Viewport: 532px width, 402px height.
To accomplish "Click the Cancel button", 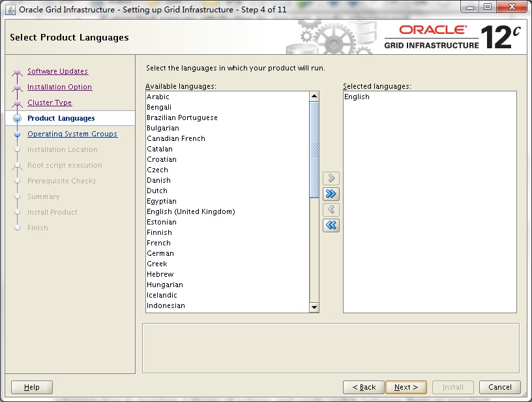I will point(500,387).
